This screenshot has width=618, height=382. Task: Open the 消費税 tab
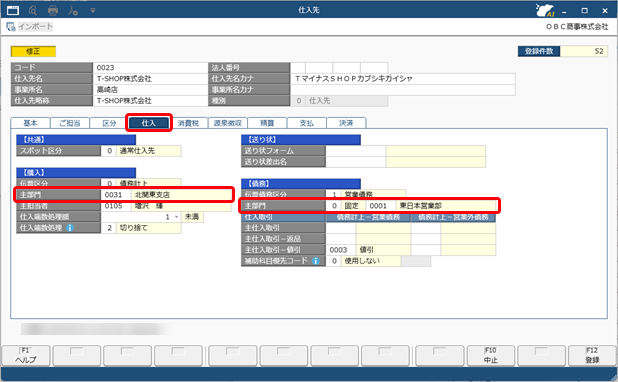point(188,123)
